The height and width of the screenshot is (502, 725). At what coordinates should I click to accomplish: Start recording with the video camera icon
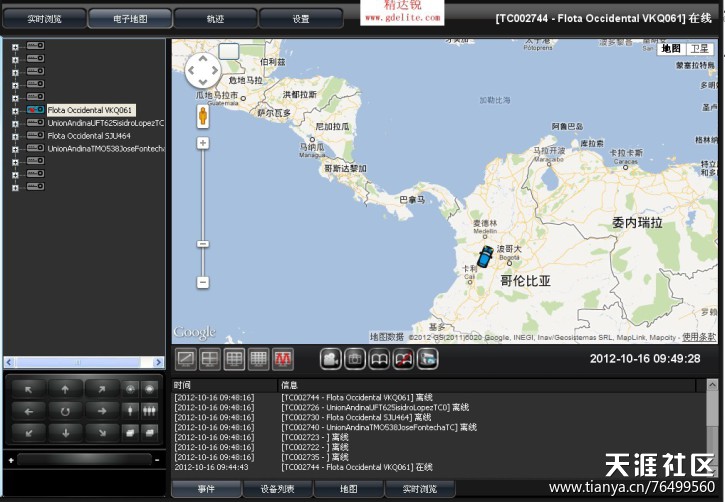[331, 359]
